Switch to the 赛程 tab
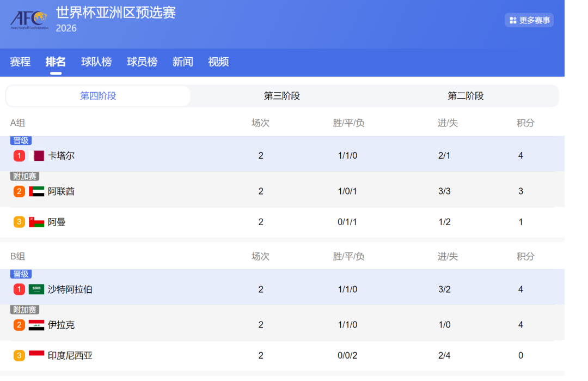This screenshot has height=381, width=588. (x=20, y=62)
